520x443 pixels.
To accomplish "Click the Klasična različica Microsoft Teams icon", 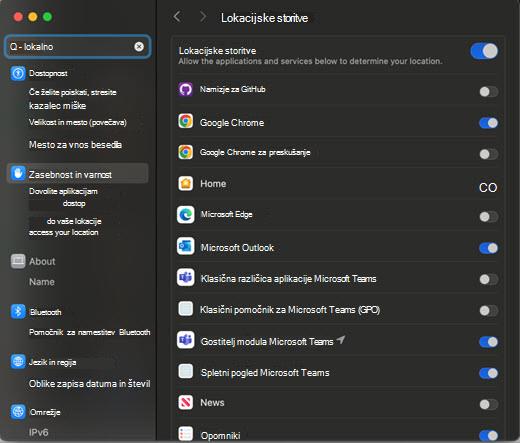I will click(x=185, y=277).
